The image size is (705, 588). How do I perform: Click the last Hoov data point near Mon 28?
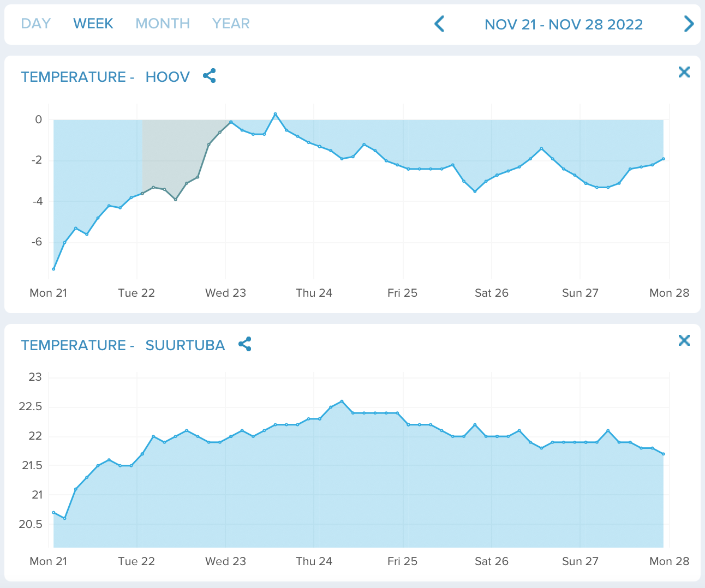[x=664, y=159]
